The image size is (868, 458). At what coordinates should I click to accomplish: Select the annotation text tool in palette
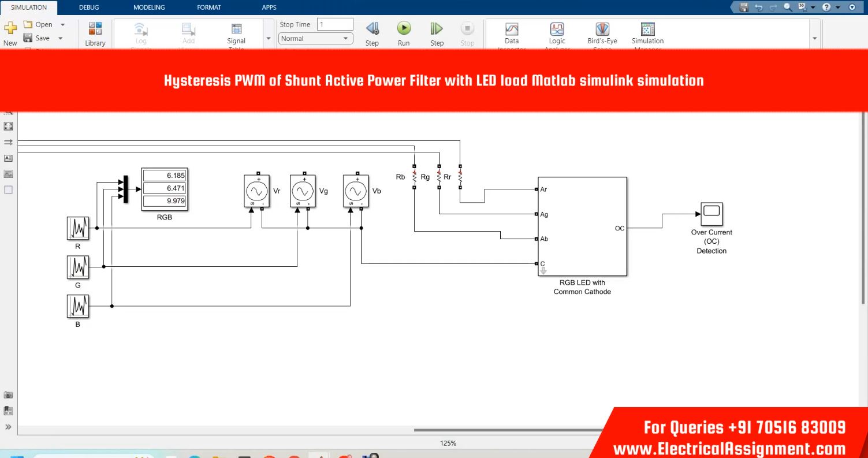coord(9,158)
